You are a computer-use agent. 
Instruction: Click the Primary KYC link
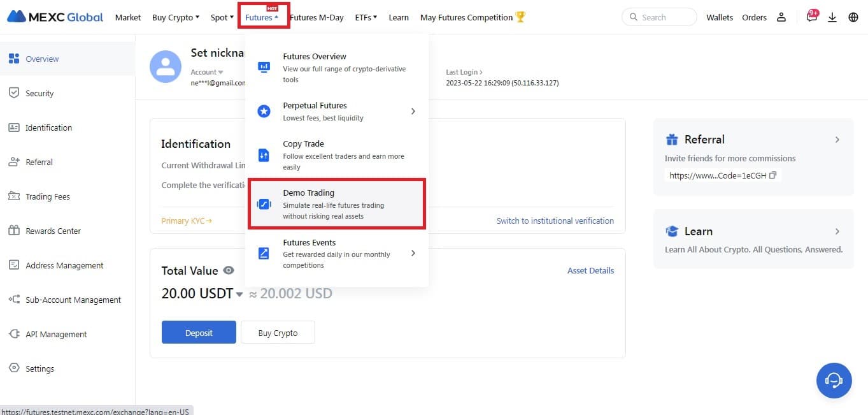point(187,221)
